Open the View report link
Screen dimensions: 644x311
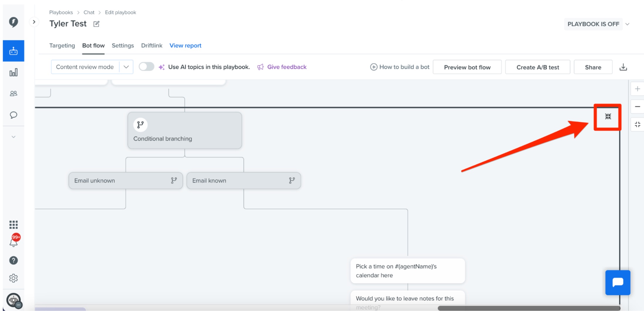[185, 45]
